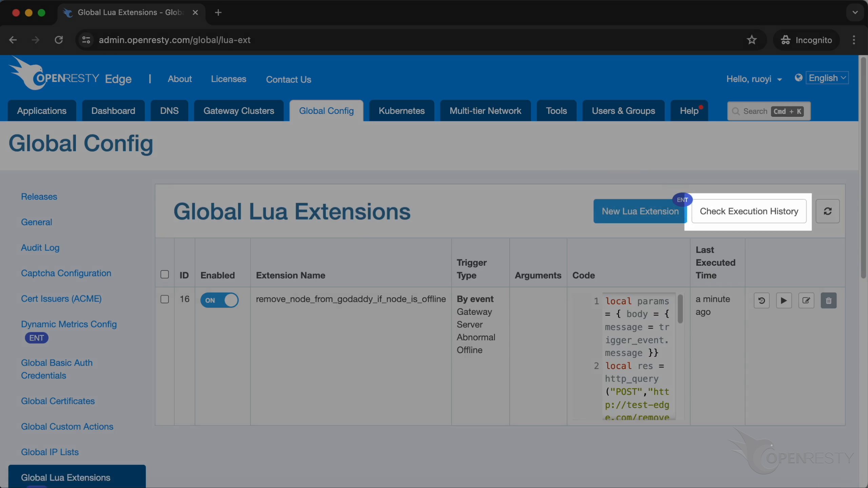
Task: Bookmark this page with the star icon
Action: tap(752, 40)
